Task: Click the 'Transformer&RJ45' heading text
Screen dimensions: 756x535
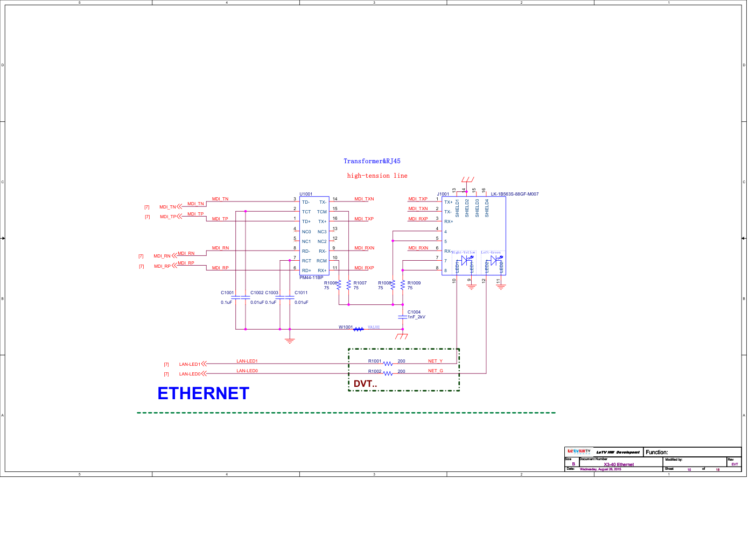Action: point(372,161)
